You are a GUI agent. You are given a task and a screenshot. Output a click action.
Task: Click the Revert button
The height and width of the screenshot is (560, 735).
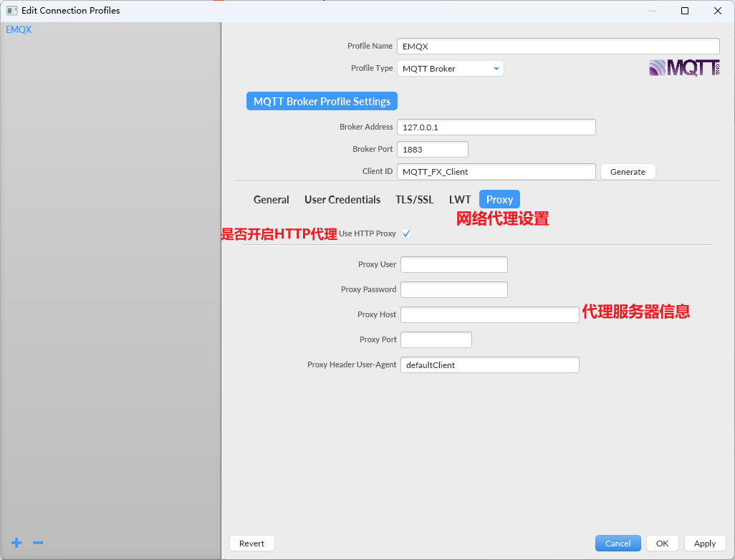[x=251, y=543]
